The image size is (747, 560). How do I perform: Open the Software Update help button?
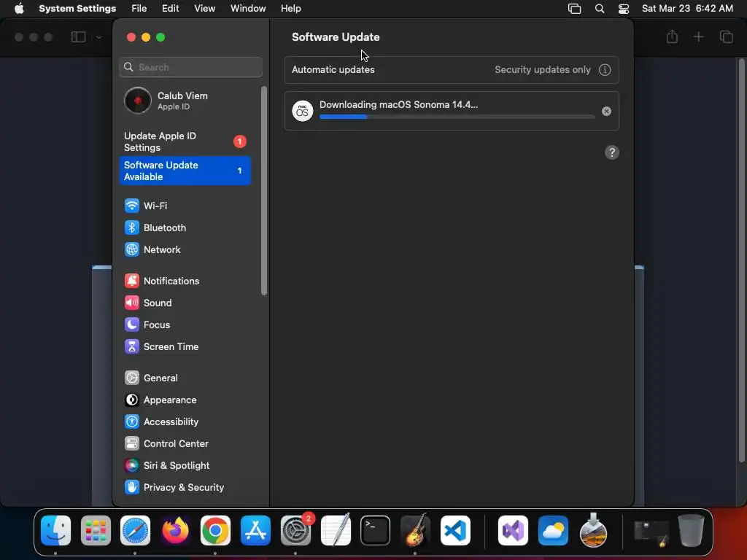pos(612,153)
